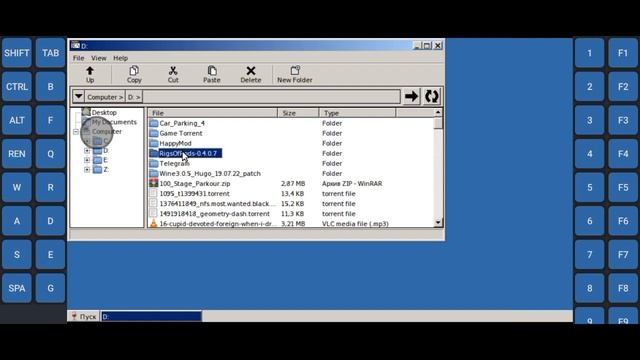Click the file list scroll down arrow
Screen dimensions: 640x360
coord(438,222)
